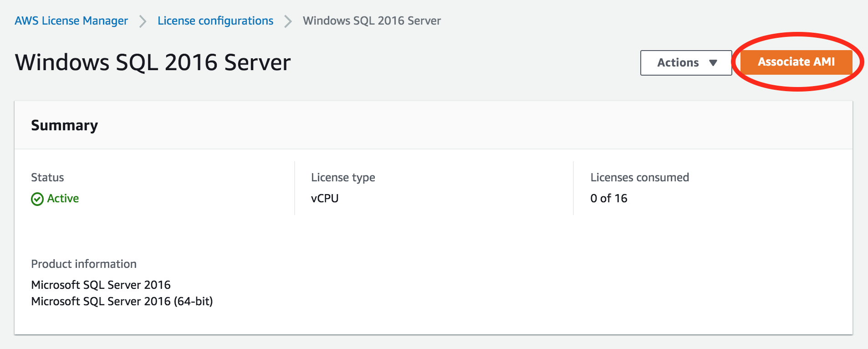Screen dimensions: 868x349
Task: Select the Microsoft SQL Server 2016 product line
Action: click(101, 285)
